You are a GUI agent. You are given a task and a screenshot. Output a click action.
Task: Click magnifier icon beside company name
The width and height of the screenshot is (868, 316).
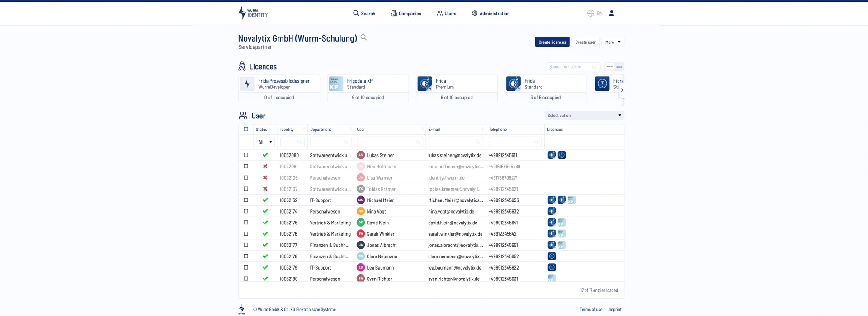click(363, 37)
